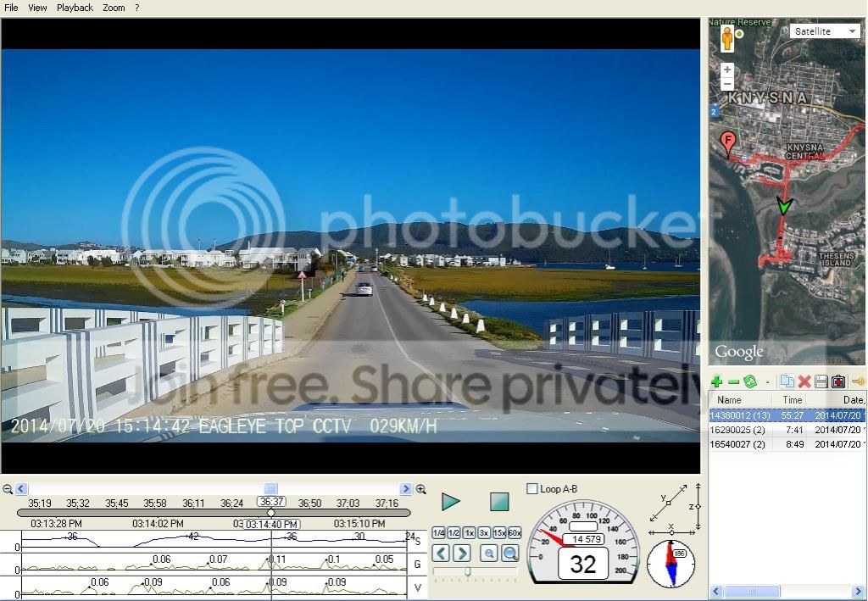Set playback speed to 3x
This screenshot has width=868, height=601.
coord(484,532)
